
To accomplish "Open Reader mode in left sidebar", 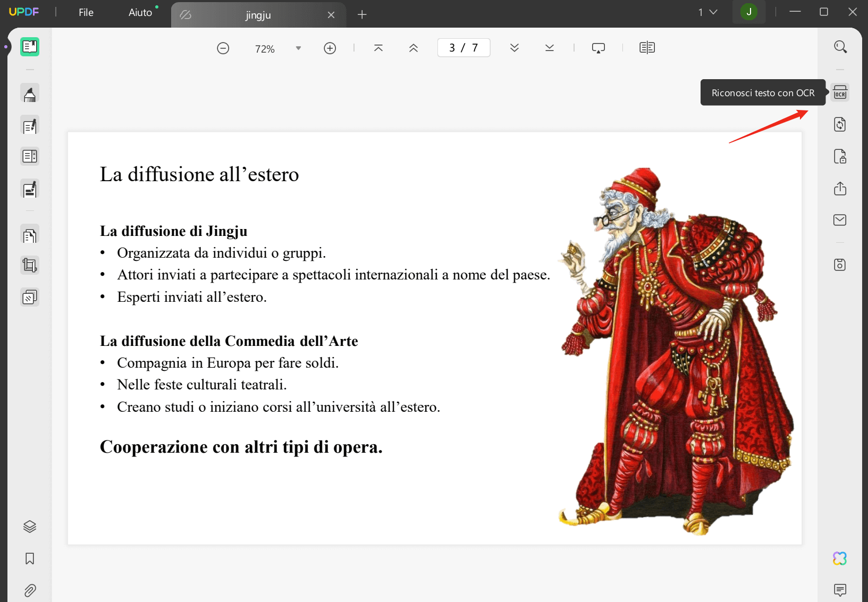I will [x=30, y=47].
